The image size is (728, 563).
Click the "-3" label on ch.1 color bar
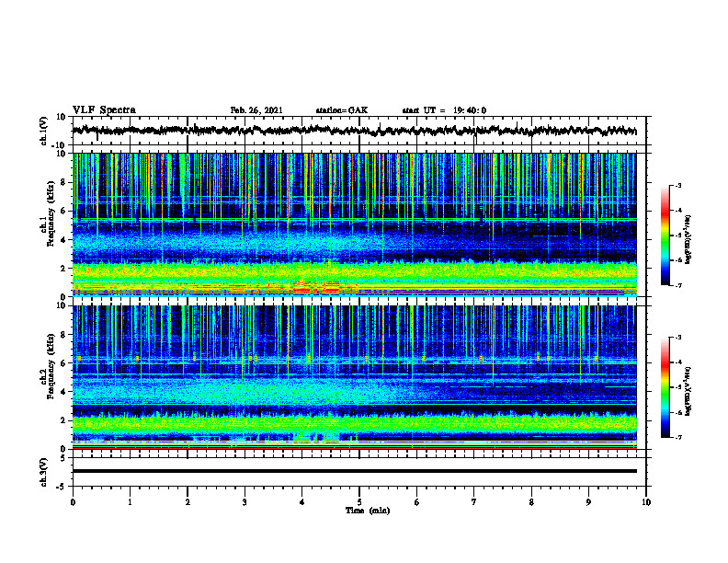pos(677,186)
